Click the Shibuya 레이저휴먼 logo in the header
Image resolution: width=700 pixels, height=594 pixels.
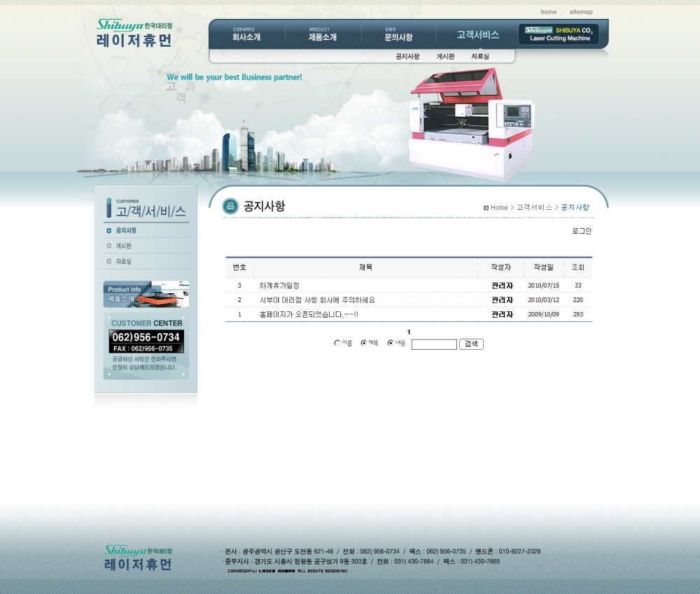pos(134,33)
